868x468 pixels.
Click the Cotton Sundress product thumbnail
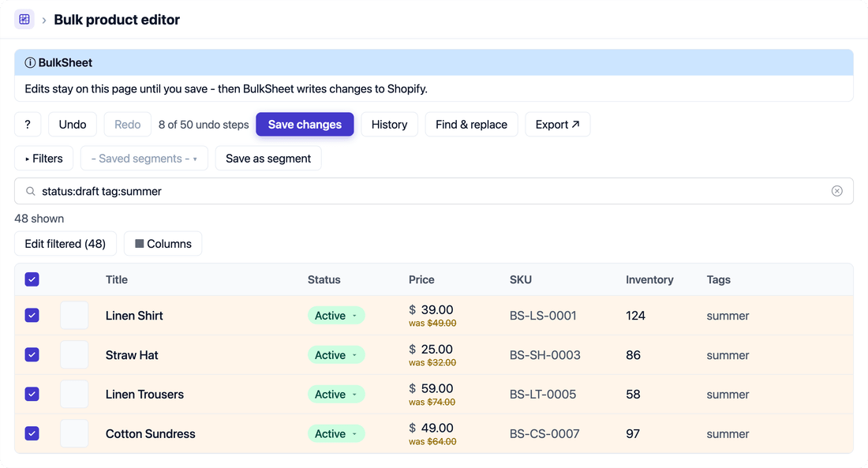click(x=74, y=433)
